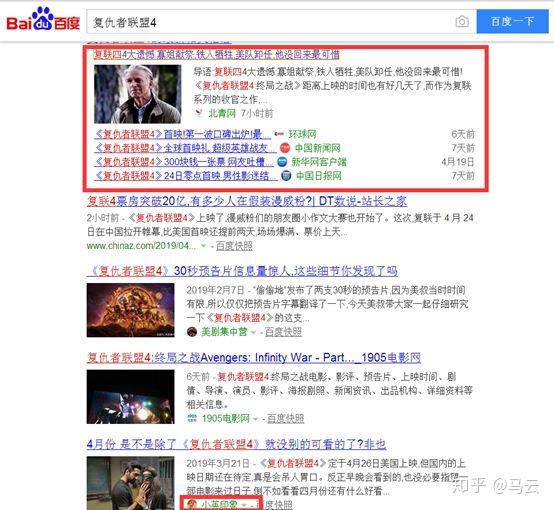Viewport: 554px width, 510px height.
Task: Open 30秒预告片信息量惊人 result title
Action: click(x=242, y=271)
